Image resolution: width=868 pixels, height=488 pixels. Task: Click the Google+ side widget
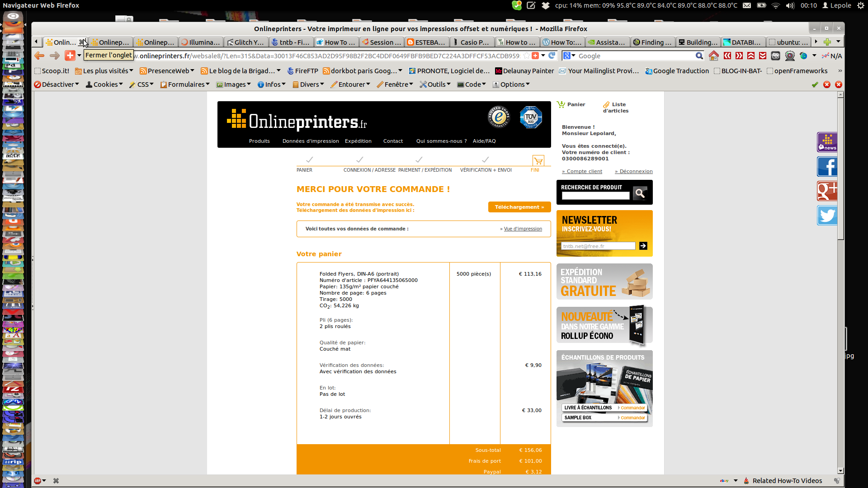827,191
